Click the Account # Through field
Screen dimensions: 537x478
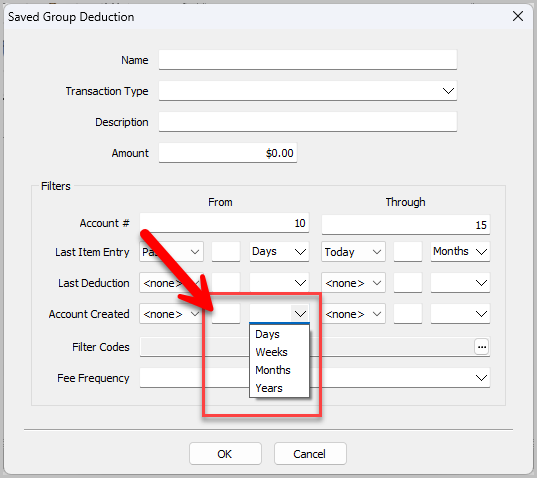[x=406, y=225]
